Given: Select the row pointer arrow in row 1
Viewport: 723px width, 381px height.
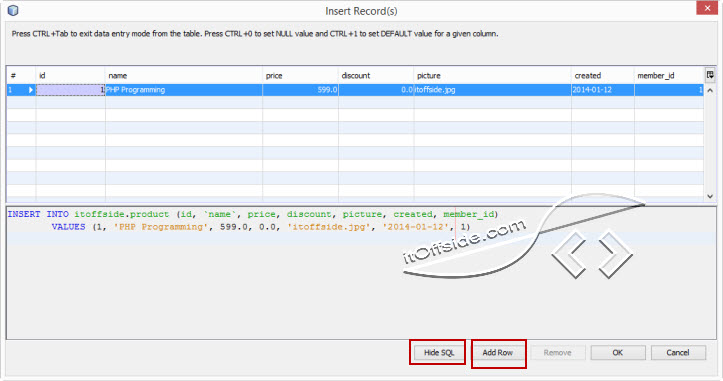Looking at the screenshot, I should 30,89.
